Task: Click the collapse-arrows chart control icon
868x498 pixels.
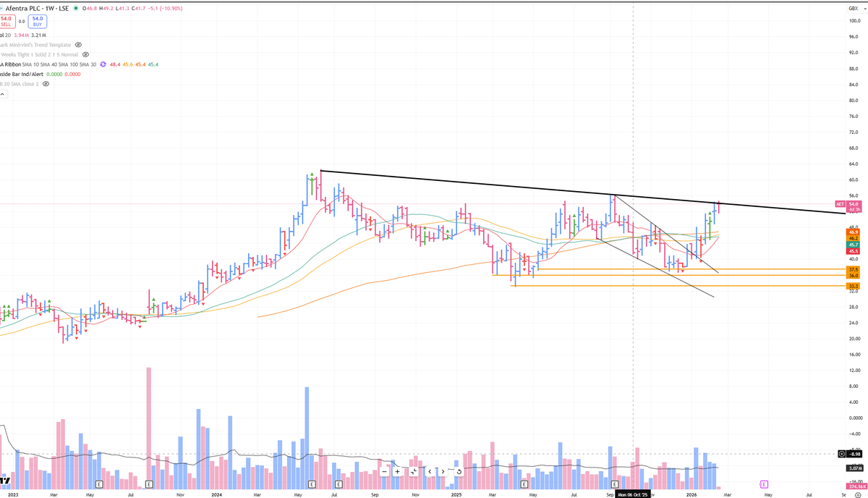Action: coord(413,471)
